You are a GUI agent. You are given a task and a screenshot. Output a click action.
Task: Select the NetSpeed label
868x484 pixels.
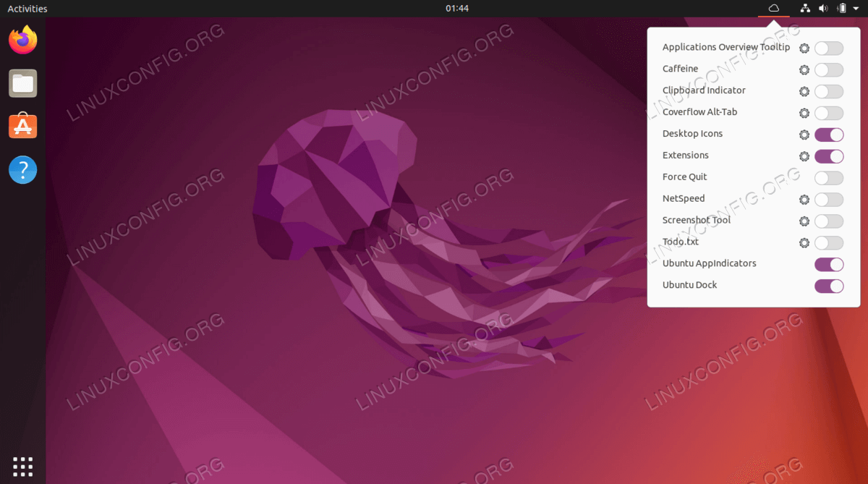pos(684,198)
